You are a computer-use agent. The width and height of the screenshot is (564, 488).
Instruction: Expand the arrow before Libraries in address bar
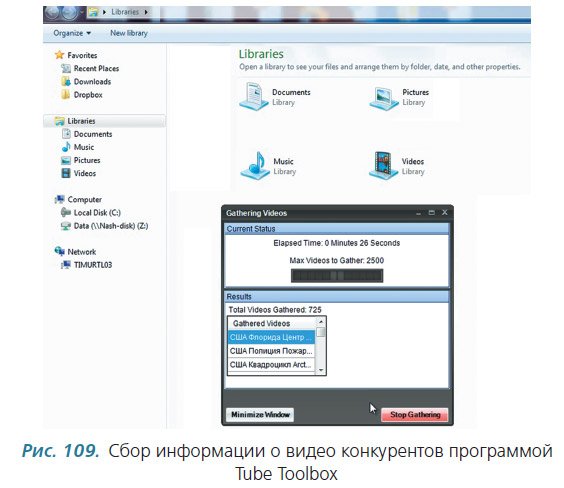click(x=104, y=12)
